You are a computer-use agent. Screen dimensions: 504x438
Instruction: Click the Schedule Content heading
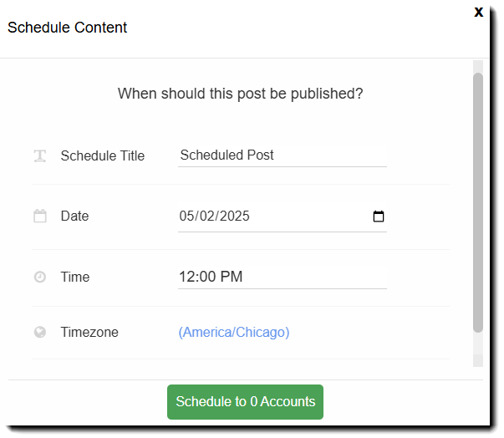tap(67, 28)
